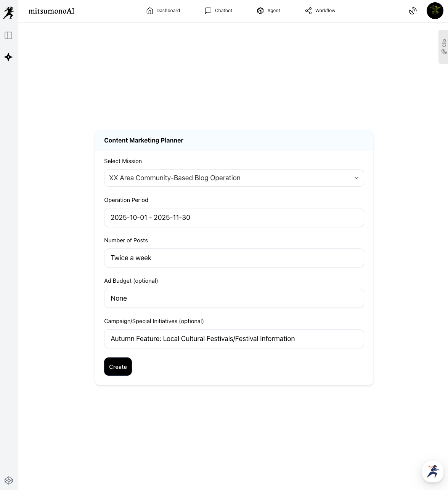Click the satellite broadcast icon

[x=413, y=11]
